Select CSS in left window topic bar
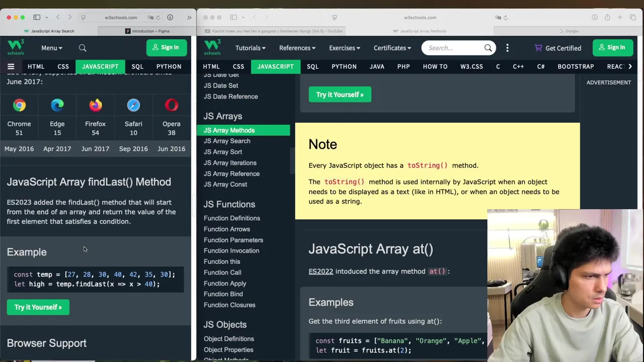 pyautogui.click(x=63, y=66)
